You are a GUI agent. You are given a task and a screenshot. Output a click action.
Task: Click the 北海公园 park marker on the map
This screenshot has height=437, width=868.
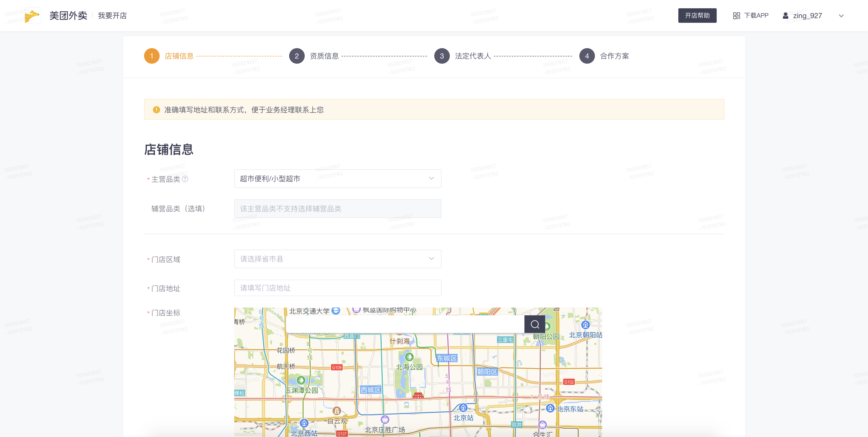pos(409,357)
